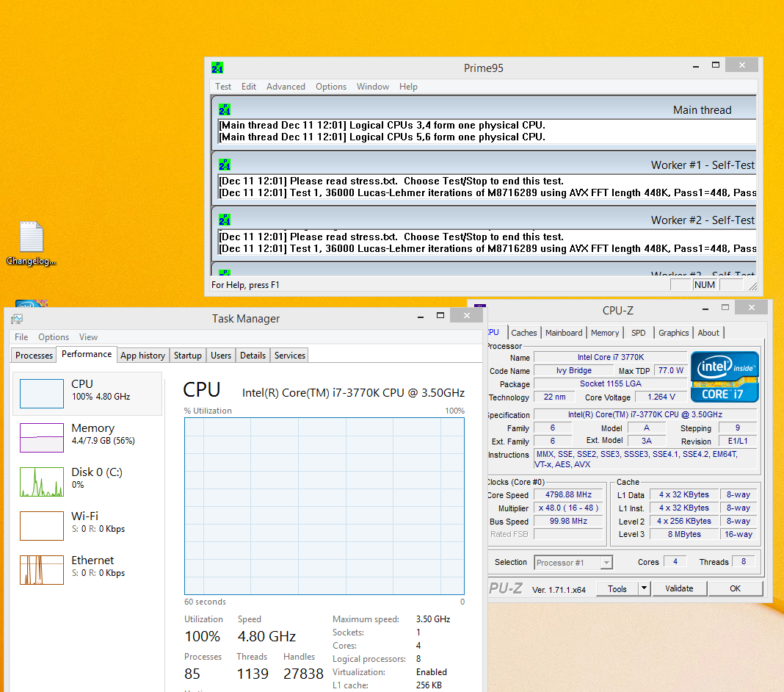Select the Wi-Fi performance thumbnail
The image size is (784, 692).
coord(42,525)
